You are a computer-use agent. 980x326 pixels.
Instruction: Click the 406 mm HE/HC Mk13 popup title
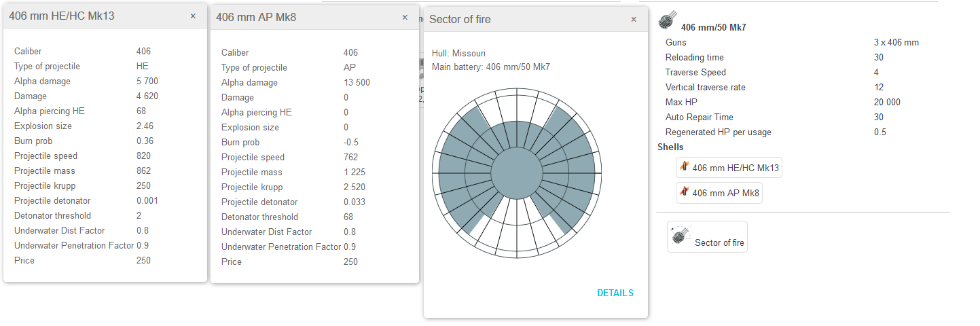tap(62, 16)
